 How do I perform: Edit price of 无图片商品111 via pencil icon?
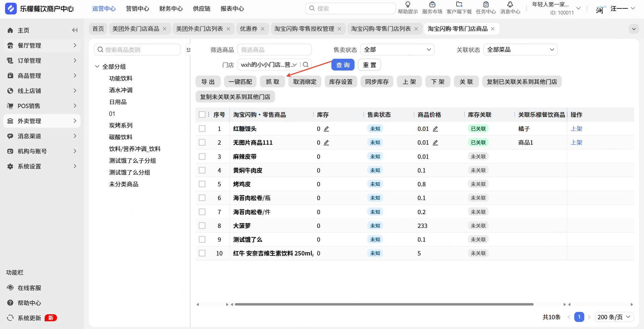[x=435, y=143]
